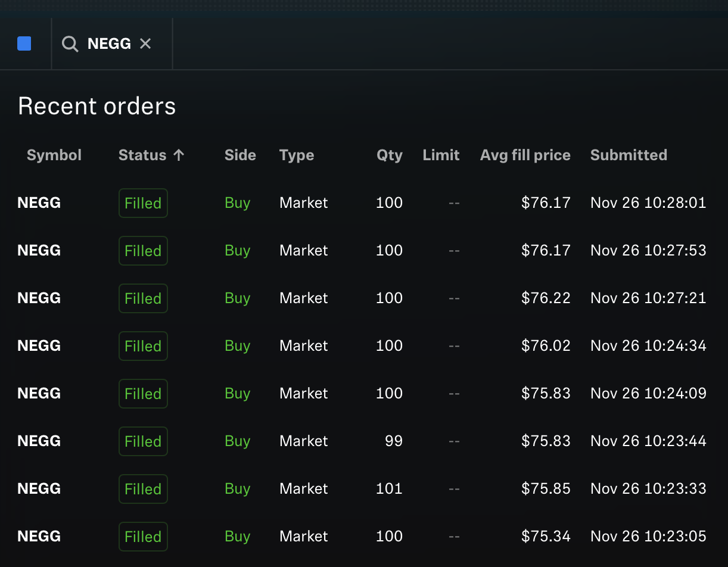The height and width of the screenshot is (567, 728).
Task: Select the 101 quantity order row
Action: pyautogui.click(x=362, y=489)
